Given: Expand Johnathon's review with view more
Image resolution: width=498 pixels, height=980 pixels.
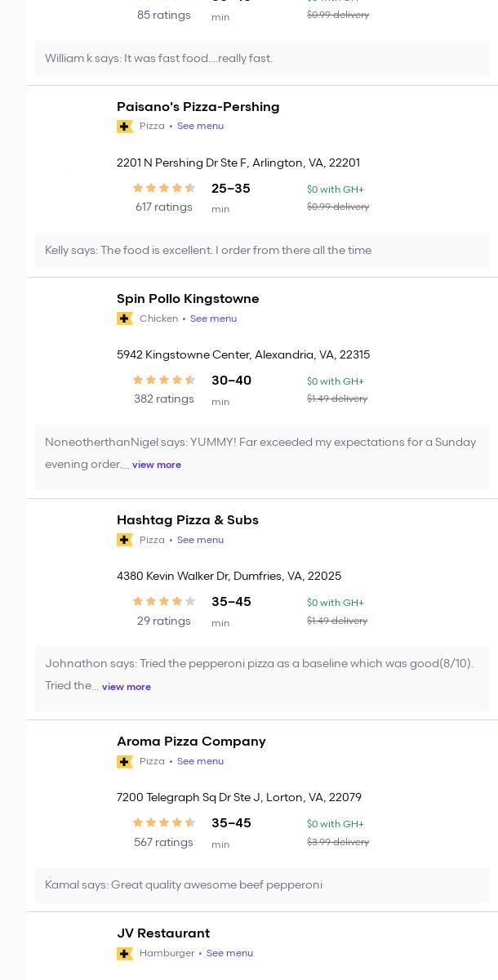Looking at the screenshot, I should pyautogui.click(x=127, y=687).
